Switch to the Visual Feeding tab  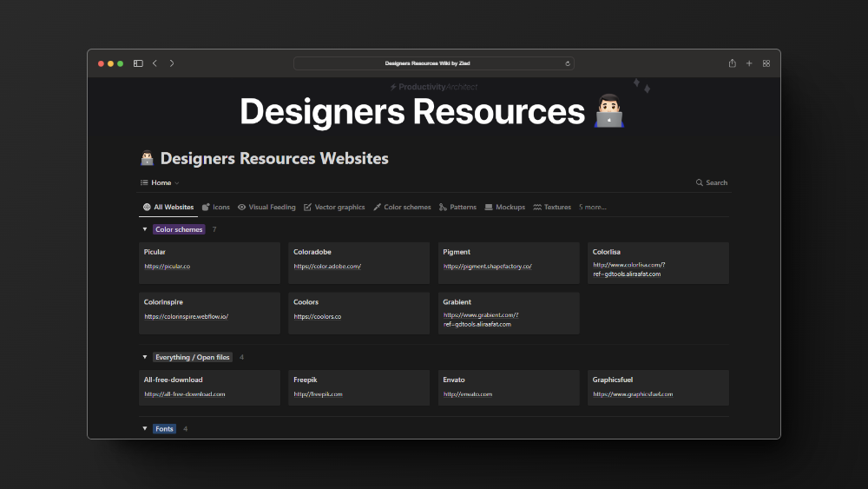266,207
